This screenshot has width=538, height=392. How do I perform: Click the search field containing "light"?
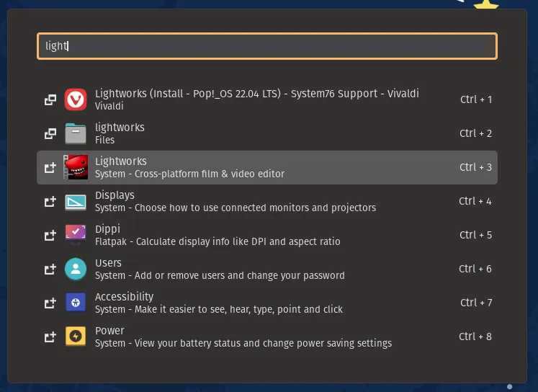pyautogui.click(x=267, y=46)
